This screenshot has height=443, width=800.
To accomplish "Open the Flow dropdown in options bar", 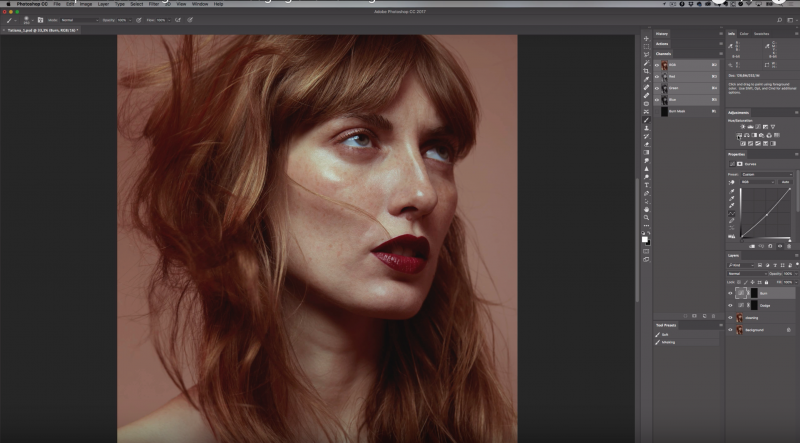I will point(170,20).
